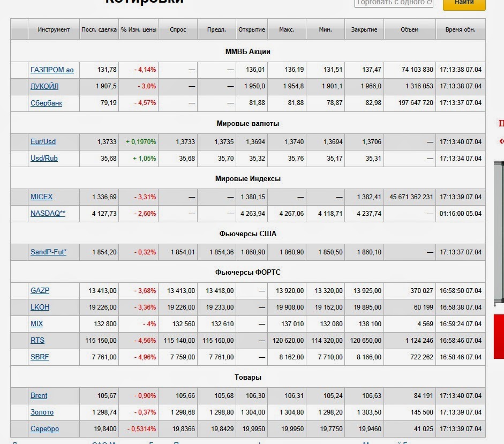
Task: Click the Время обн. column header
Action: pyautogui.click(x=460, y=29)
